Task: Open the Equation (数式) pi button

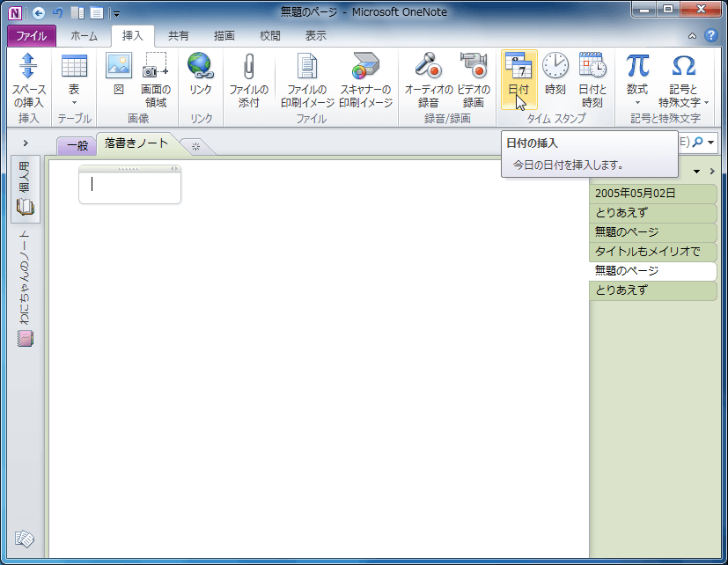Action: [x=637, y=81]
